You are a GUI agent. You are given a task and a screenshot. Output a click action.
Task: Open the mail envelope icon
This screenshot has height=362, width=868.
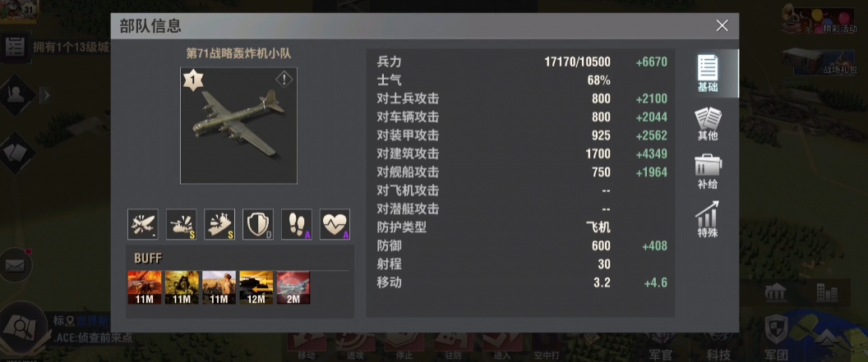tap(15, 265)
